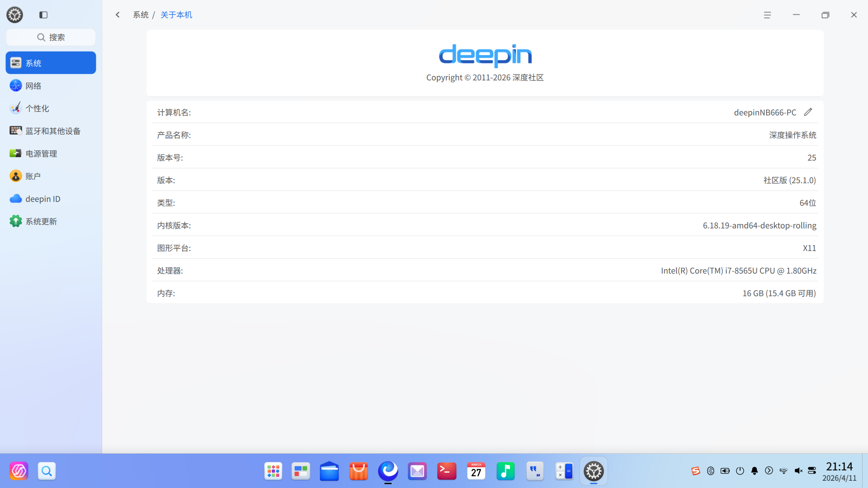Click the 关于本机 breadcrumb
868x488 pixels.
point(176,15)
